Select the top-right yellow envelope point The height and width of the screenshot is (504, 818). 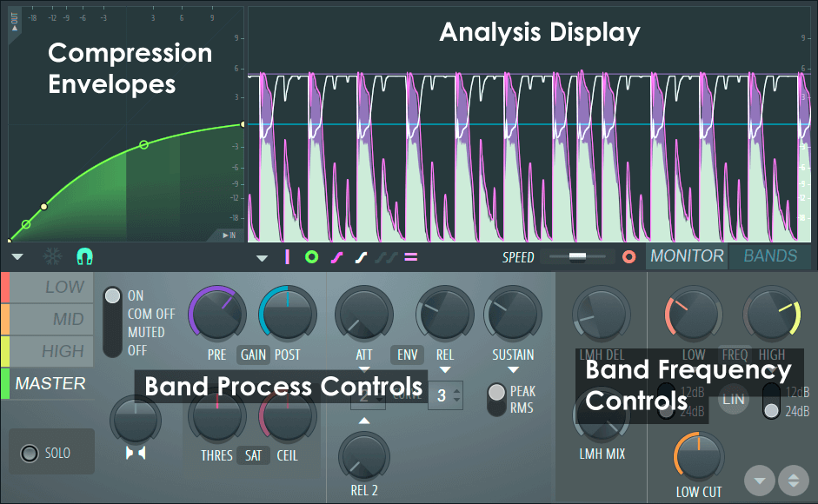pyautogui.click(x=243, y=124)
